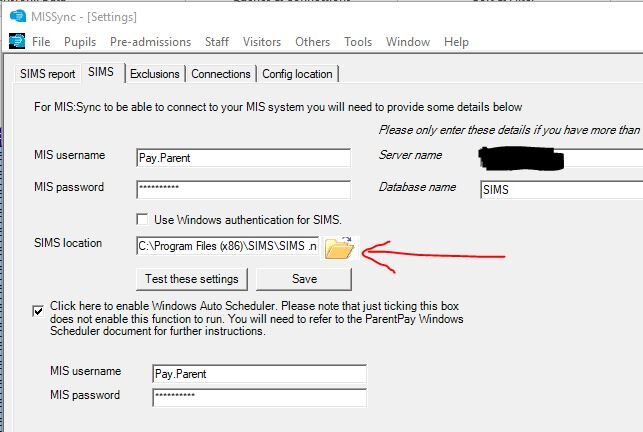Viewport: 643px width, 432px height.
Task: Click the 'For MIS:Sync to be able' instruction text
Action: (x=278, y=107)
